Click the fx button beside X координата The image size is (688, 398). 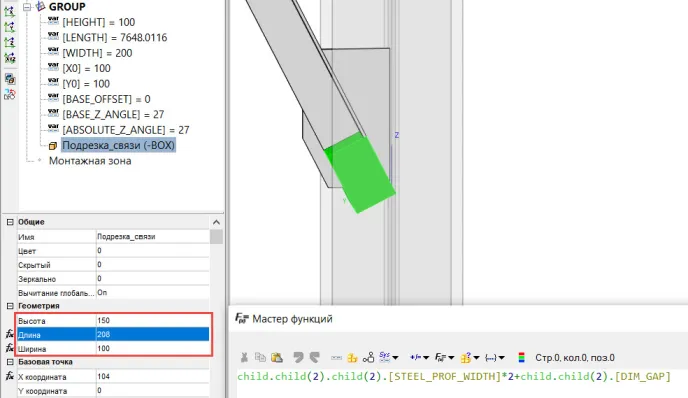tap(10, 376)
